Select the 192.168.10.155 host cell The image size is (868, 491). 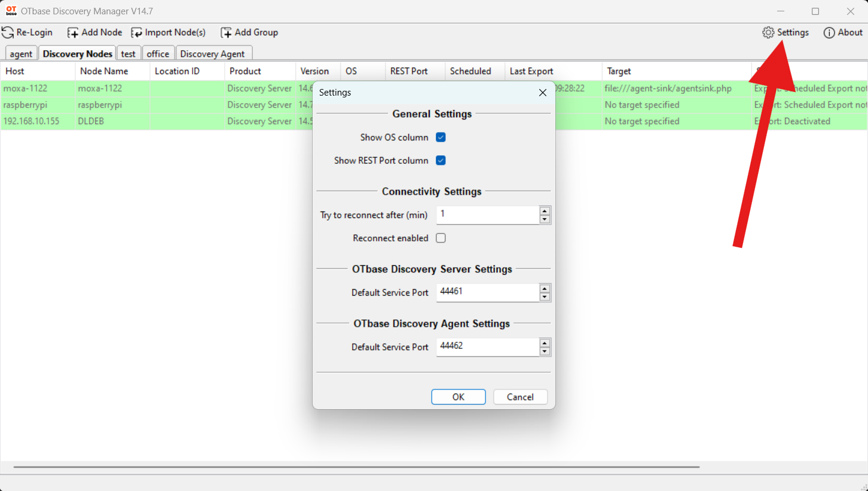38,121
